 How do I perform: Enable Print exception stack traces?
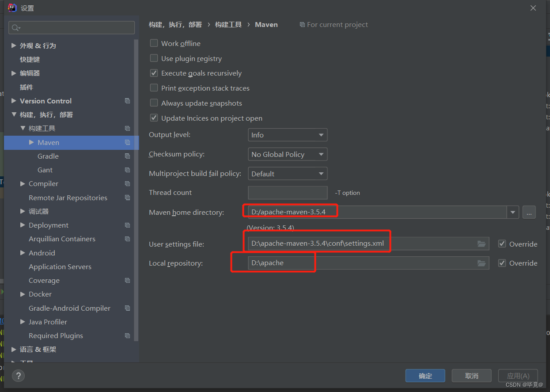(154, 88)
